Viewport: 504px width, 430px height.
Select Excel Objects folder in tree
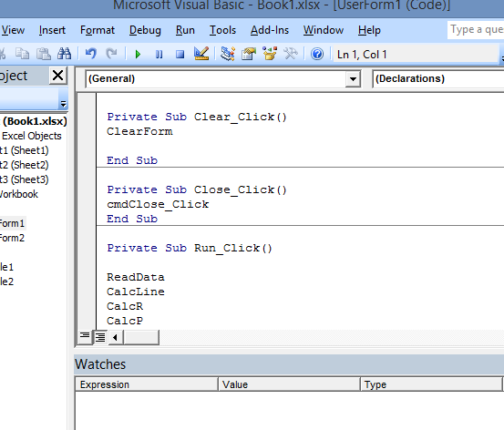[x=32, y=136]
